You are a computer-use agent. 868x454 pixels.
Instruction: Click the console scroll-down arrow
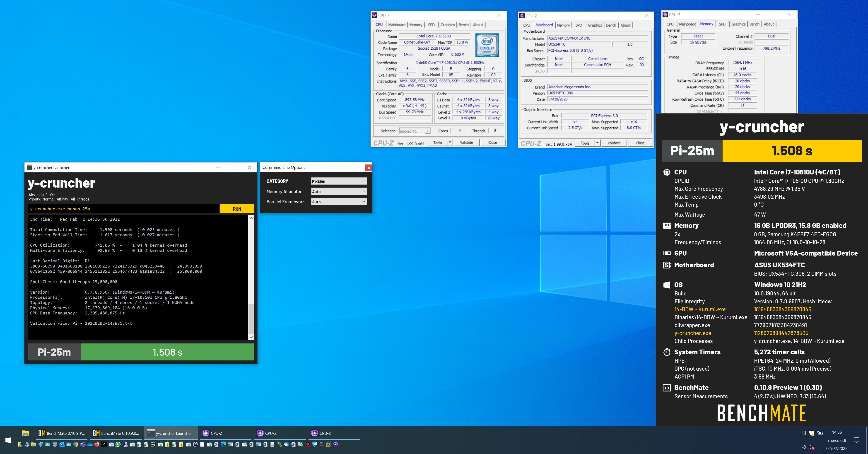251,337
